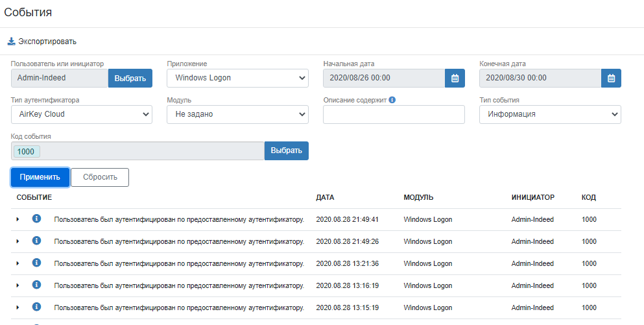The height and width of the screenshot is (325, 644).
Task: Open the start date calendar picker
Action: [x=455, y=78]
